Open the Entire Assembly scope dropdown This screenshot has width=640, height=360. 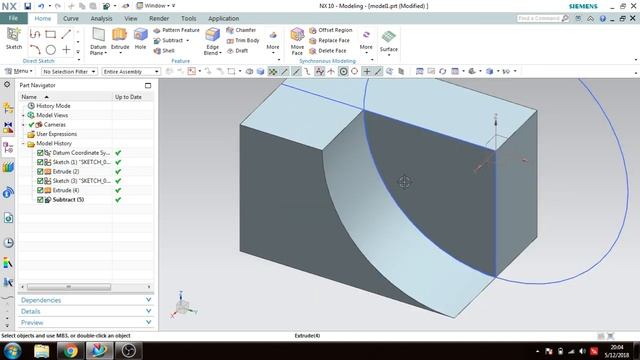pos(131,71)
